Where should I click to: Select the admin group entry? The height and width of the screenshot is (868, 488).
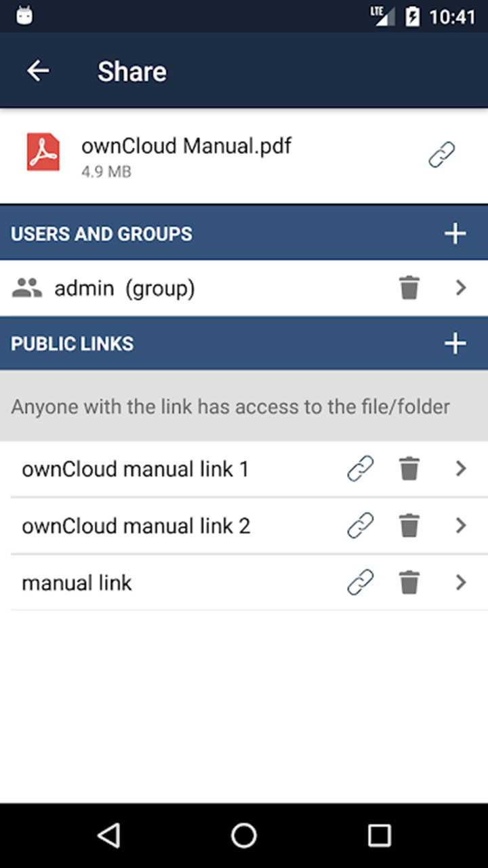coord(125,288)
